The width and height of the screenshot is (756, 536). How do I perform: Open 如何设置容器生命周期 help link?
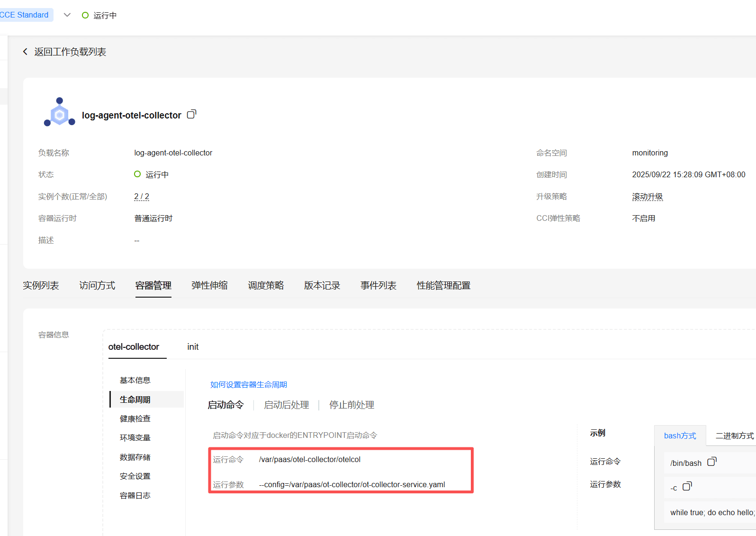pyautogui.click(x=249, y=385)
